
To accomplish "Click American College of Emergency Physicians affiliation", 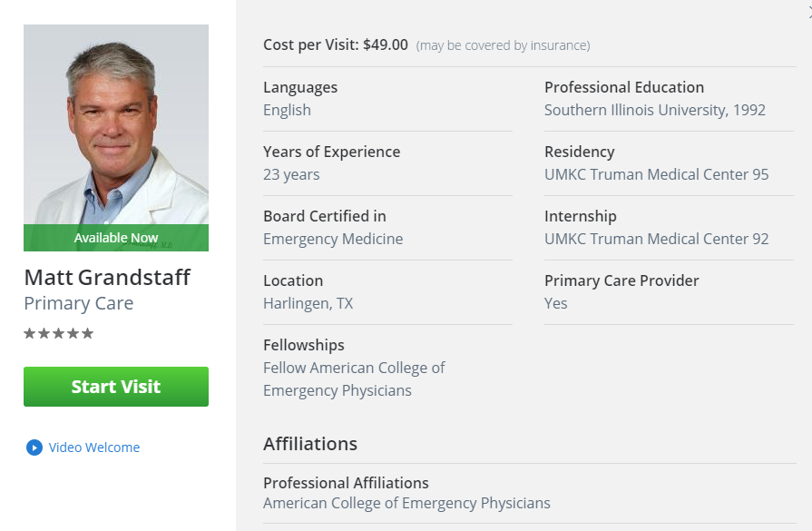I will click(x=406, y=504).
